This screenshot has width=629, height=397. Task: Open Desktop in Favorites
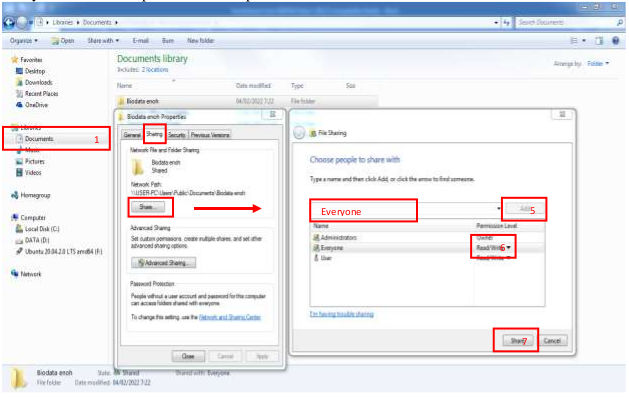[x=30, y=71]
